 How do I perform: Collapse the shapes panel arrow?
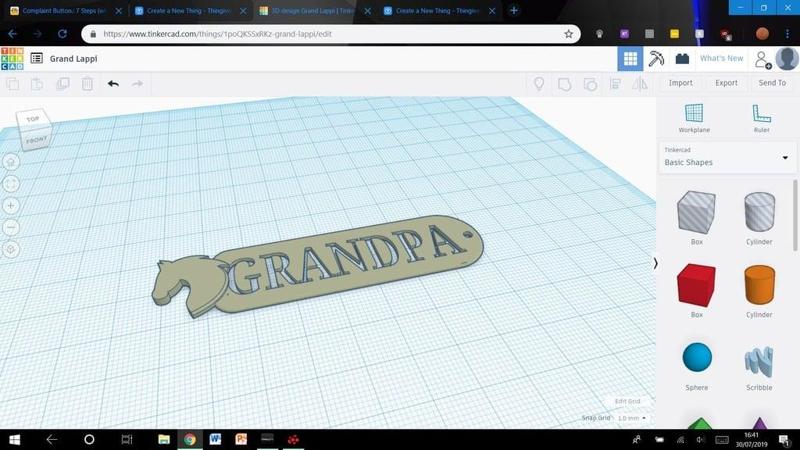click(656, 263)
